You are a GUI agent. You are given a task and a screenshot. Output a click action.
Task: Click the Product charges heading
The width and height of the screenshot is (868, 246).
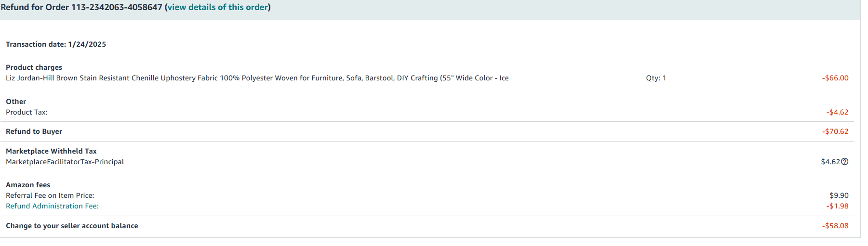(34, 67)
